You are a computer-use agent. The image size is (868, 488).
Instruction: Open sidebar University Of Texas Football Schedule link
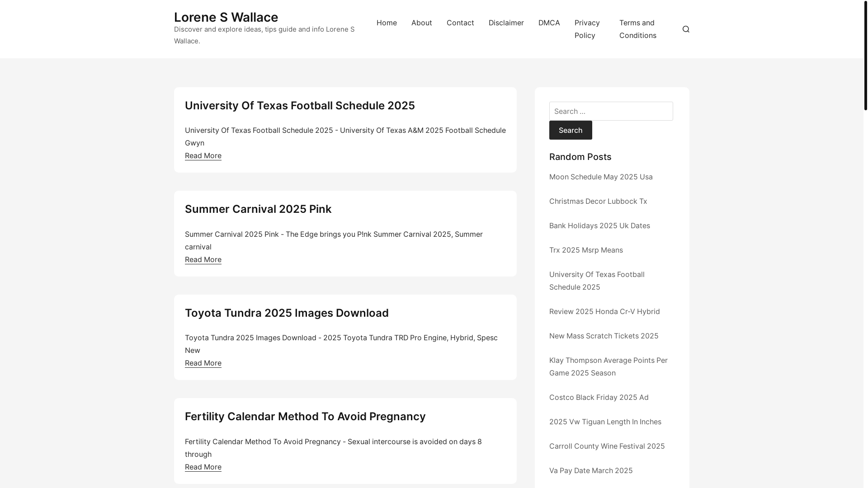pos(597,281)
